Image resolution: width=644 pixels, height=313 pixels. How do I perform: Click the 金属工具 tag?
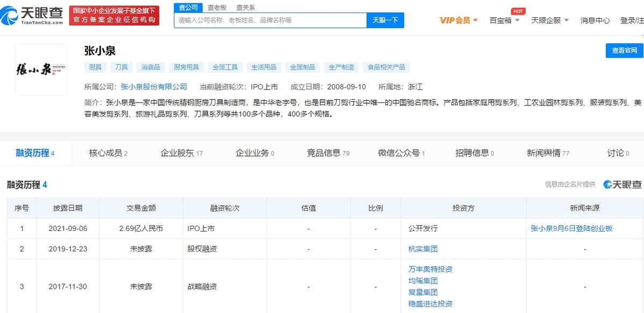225,67
